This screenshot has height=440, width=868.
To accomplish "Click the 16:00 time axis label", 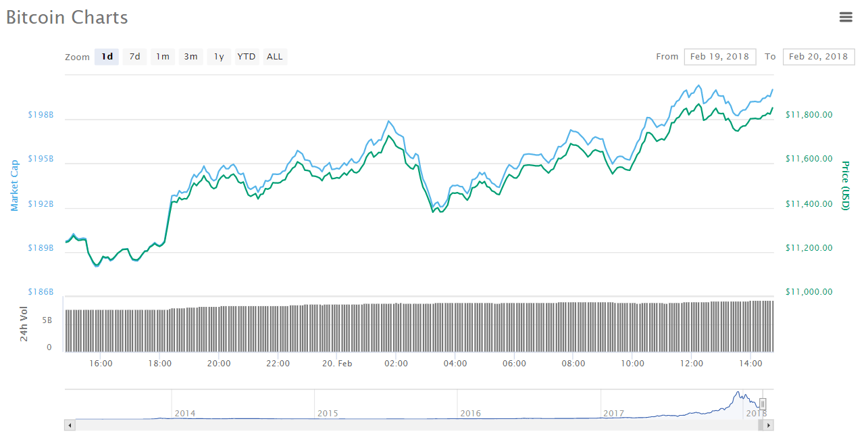I will click(101, 364).
